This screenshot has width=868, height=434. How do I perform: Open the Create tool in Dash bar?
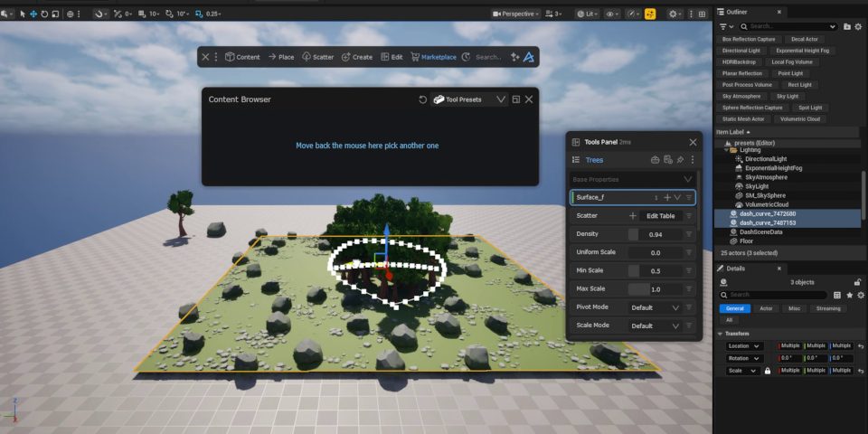pos(356,57)
